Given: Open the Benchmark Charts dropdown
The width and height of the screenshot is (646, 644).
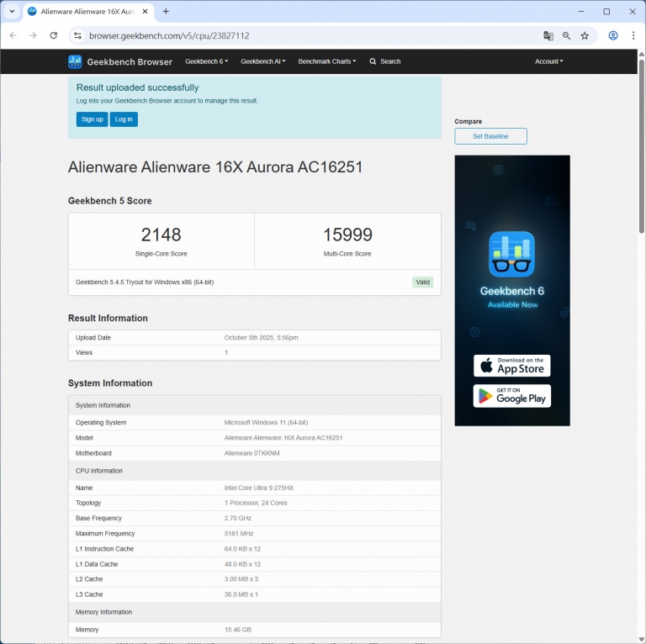Looking at the screenshot, I should [326, 61].
